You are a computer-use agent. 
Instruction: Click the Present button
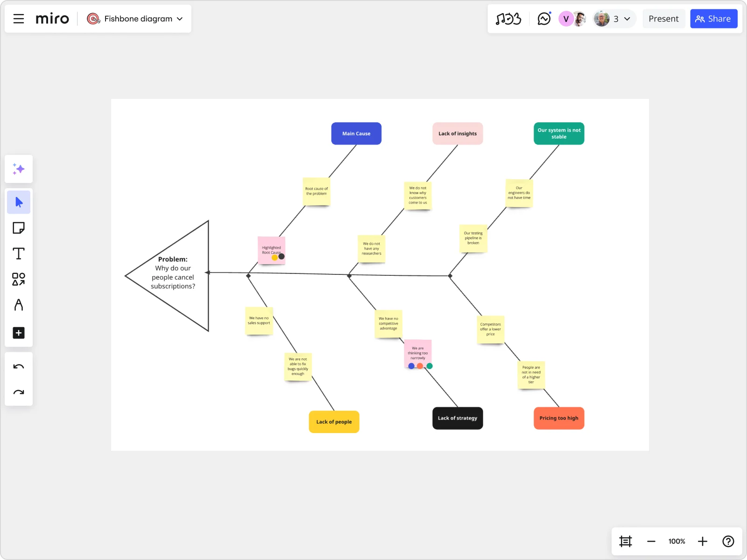pyautogui.click(x=663, y=19)
